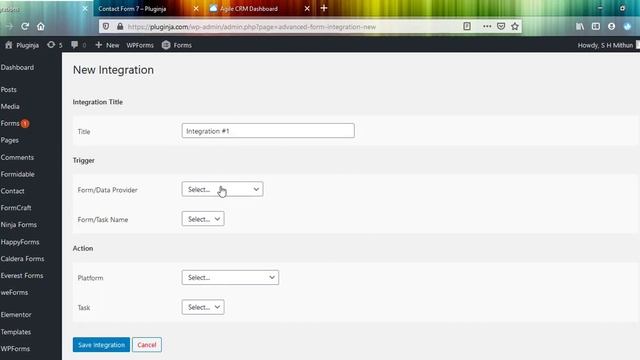Image resolution: width=640 pixels, height=360 pixels.
Task: Open Ninja Forms in sidebar
Action: point(18,225)
